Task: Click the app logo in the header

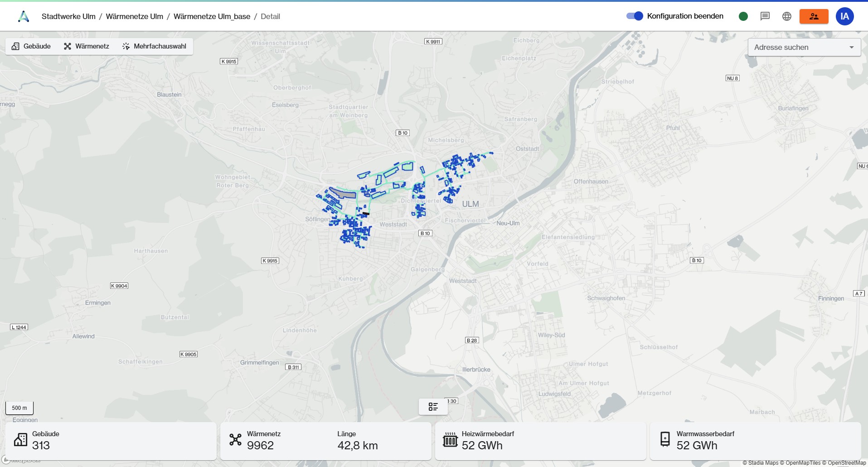Action: click(x=24, y=16)
